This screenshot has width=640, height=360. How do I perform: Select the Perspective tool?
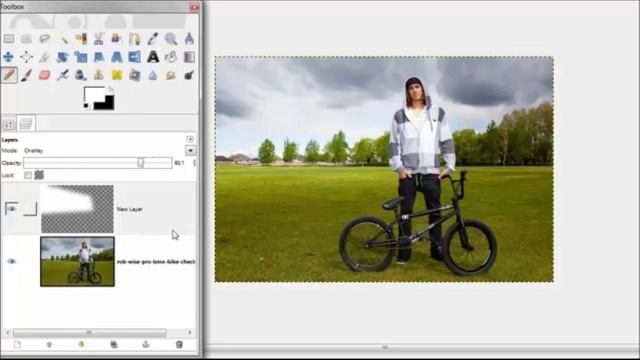tap(116, 57)
